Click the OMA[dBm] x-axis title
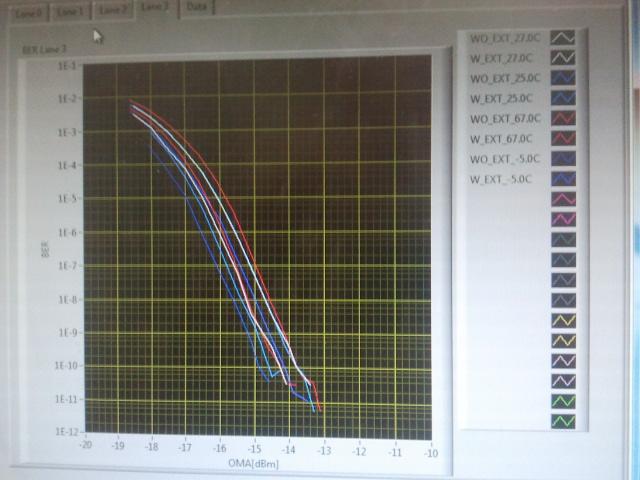The height and width of the screenshot is (480, 640). [x=253, y=463]
